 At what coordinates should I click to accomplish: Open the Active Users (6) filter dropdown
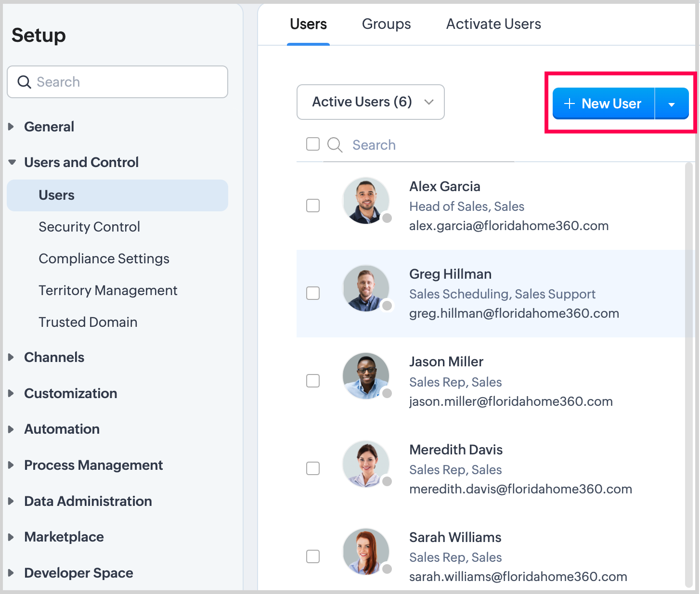(370, 102)
